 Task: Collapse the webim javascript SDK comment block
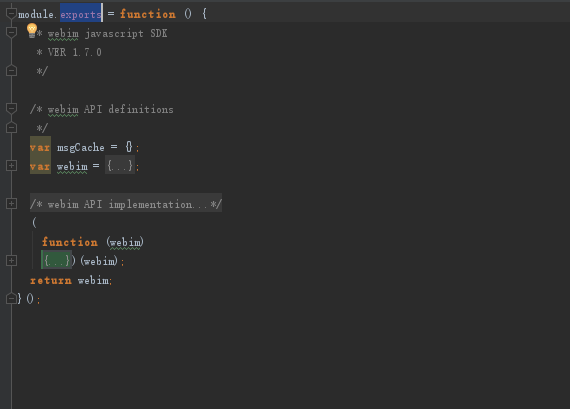[11, 33]
